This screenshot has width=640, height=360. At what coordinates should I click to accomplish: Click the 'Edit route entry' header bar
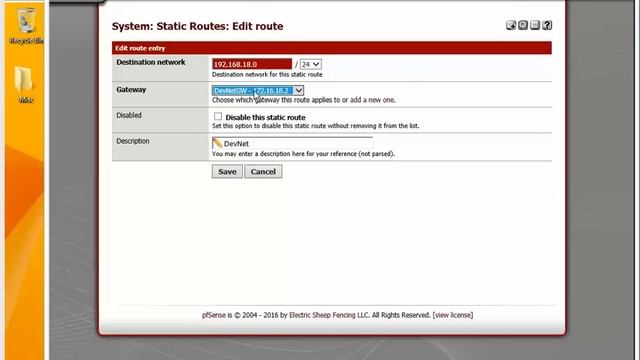click(x=332, y=48)
